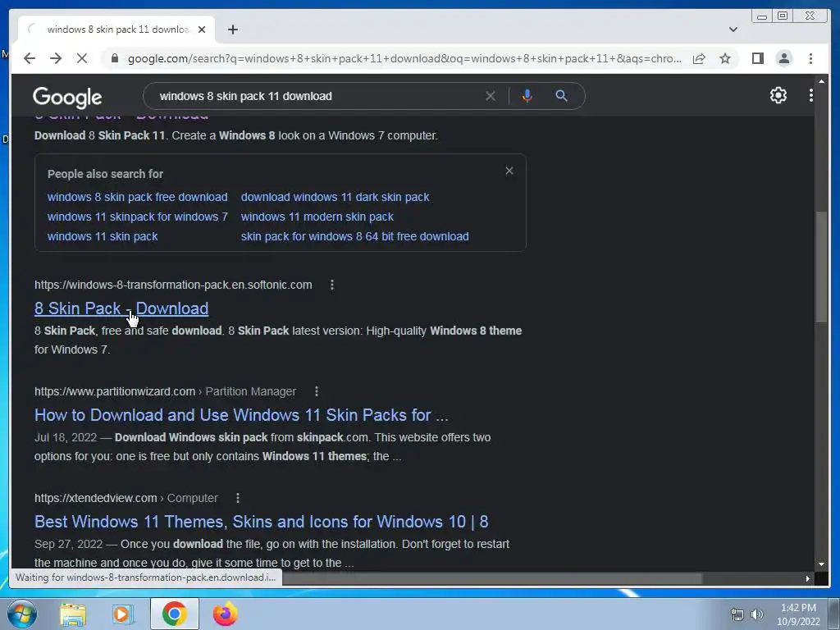Viewport: 840px width, 630px height.
Task: Go forward with the arrow button
Action: [x=56, y=58]
